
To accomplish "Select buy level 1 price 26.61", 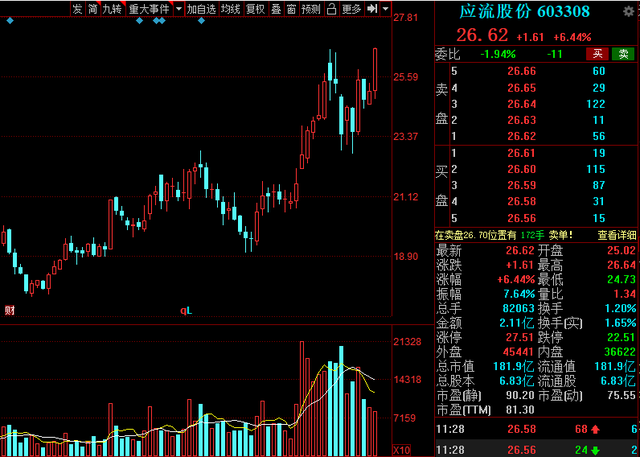I will pos(522,153).
